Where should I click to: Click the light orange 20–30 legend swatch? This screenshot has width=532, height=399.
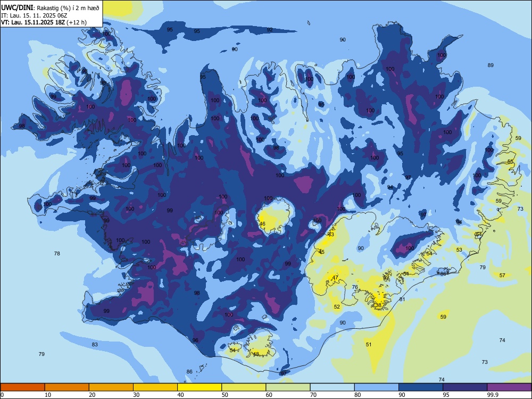click(111, 387)
